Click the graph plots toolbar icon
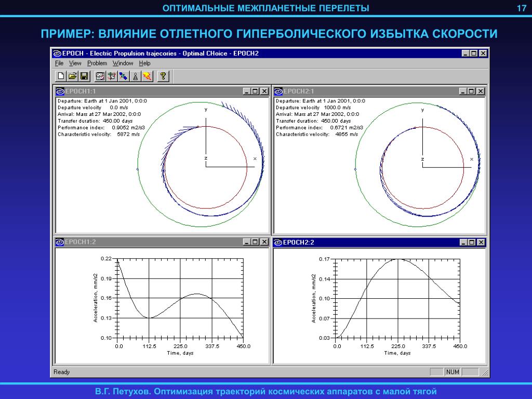Image resolution: width=532 pixels, height=399 pixels. (x=100, y=76)
